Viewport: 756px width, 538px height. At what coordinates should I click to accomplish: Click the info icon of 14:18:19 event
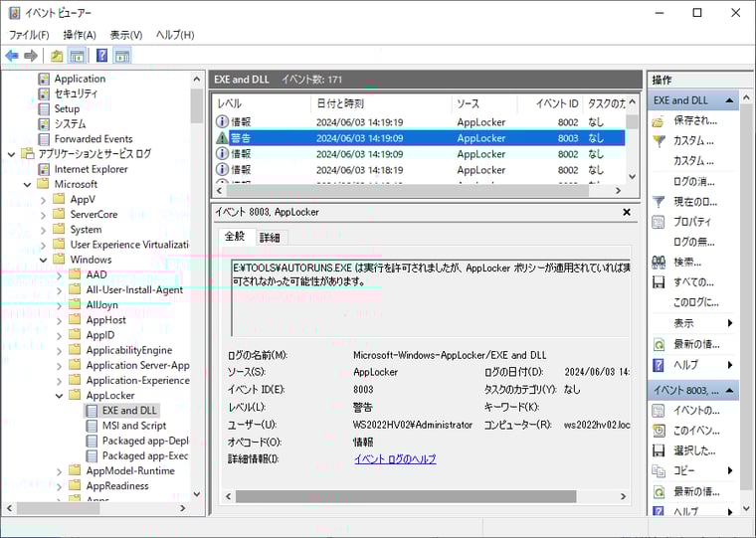tap(222, 170)
